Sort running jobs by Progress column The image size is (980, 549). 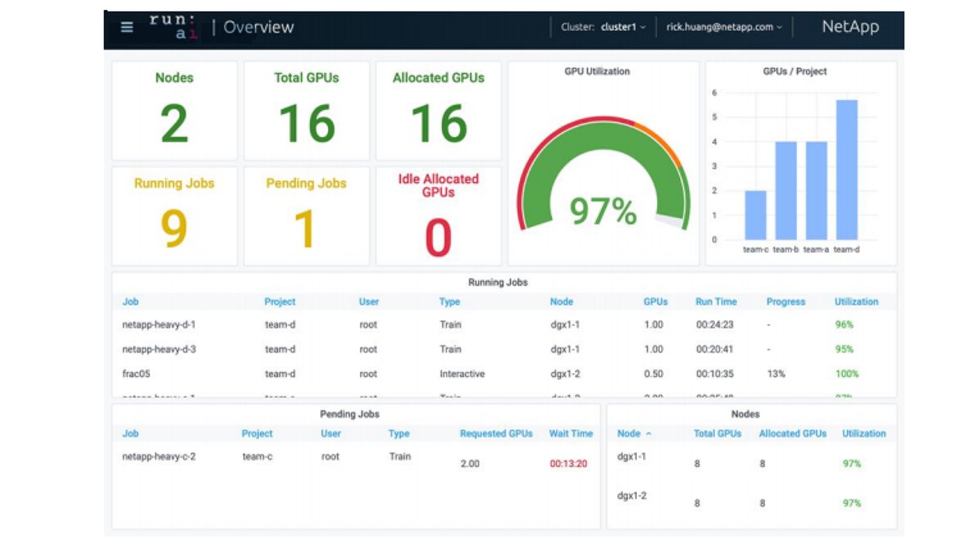click(786, 302)
